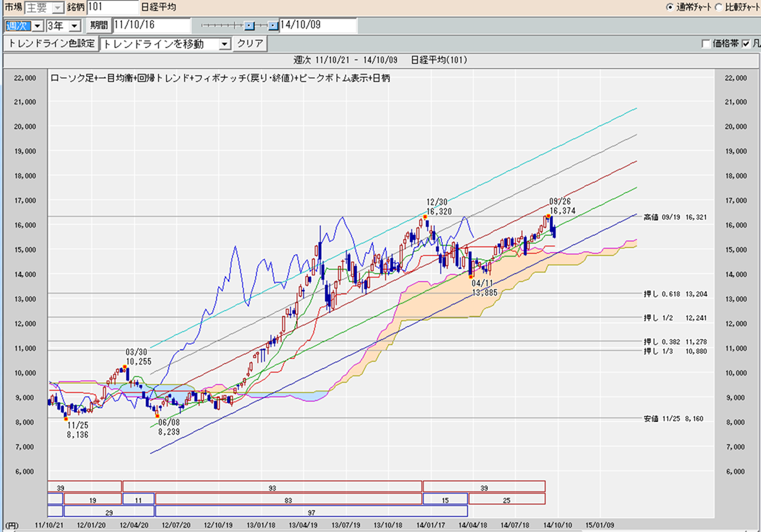Click the 押し 0.618 13,204 Fibonacci label
The width and height of the screenshot is (761, 532).
click(x=675, y=294)
